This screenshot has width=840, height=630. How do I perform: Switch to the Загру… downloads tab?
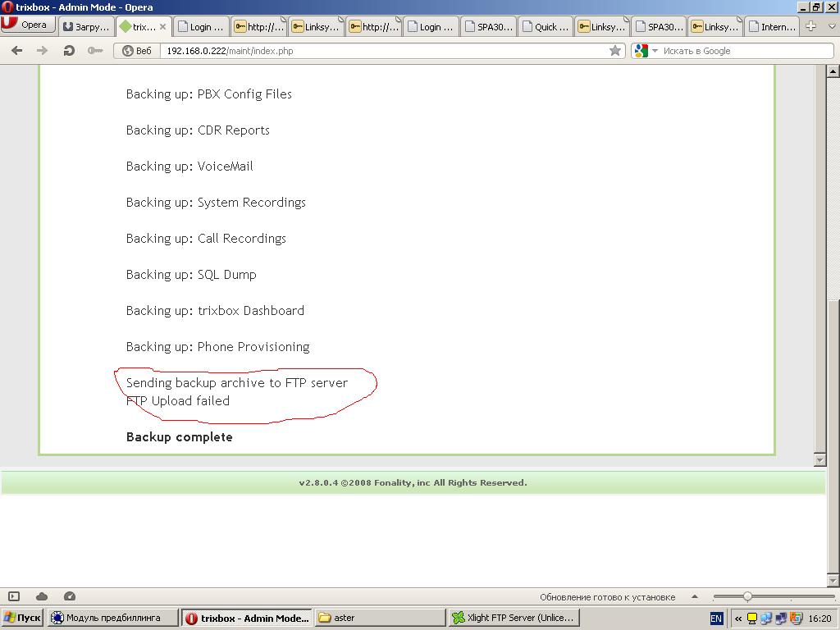tap(86, 26)
